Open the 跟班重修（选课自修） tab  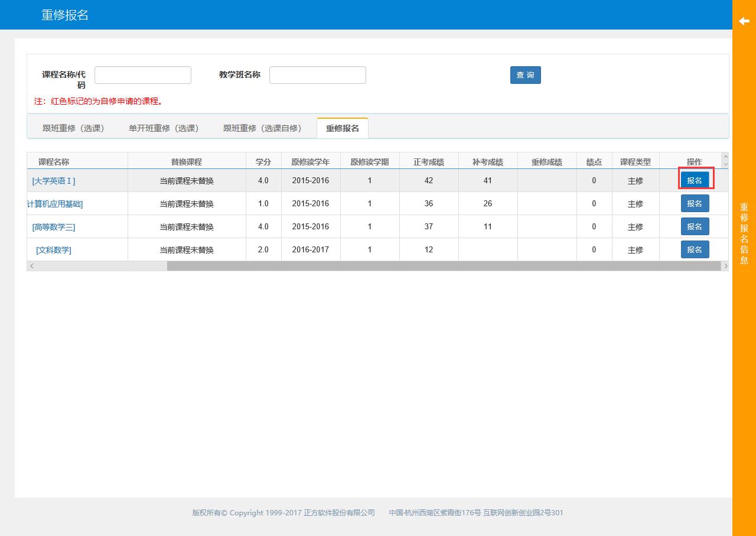262,128
